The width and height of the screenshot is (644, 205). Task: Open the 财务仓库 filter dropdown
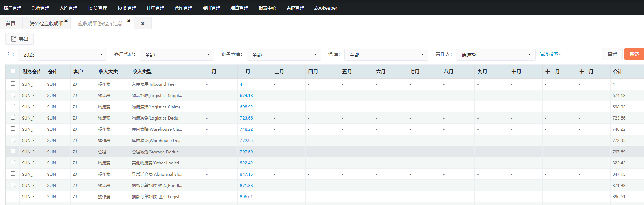tap(284, 54)
